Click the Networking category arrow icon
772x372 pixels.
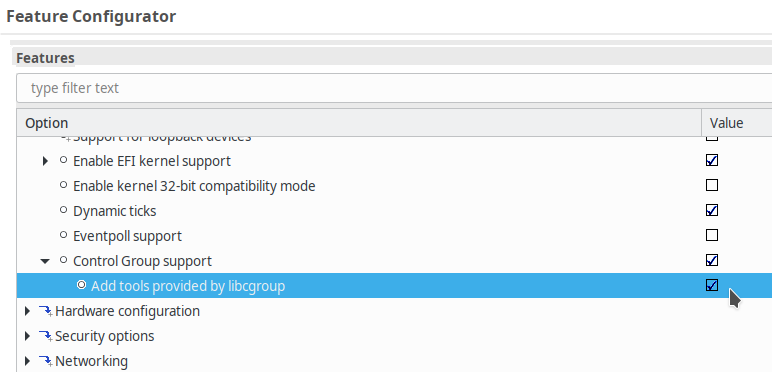tap(45, 361)
